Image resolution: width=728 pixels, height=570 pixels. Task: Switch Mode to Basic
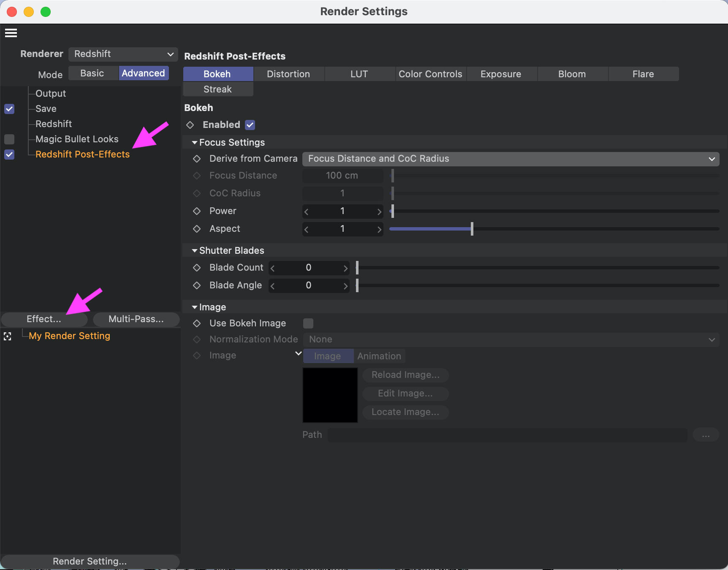pos(93,73)
